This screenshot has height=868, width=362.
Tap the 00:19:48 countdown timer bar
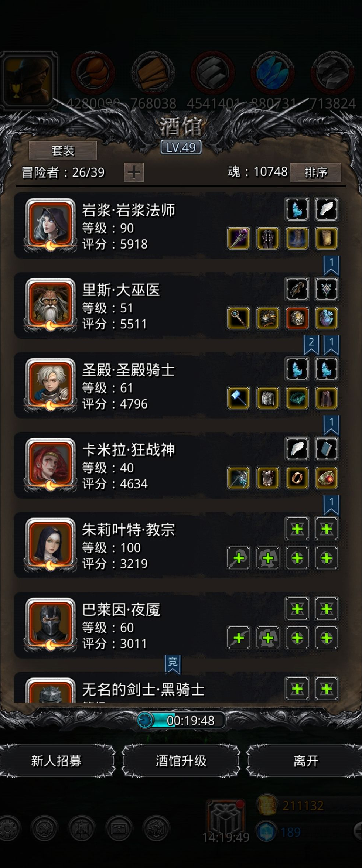coord(181,720)
